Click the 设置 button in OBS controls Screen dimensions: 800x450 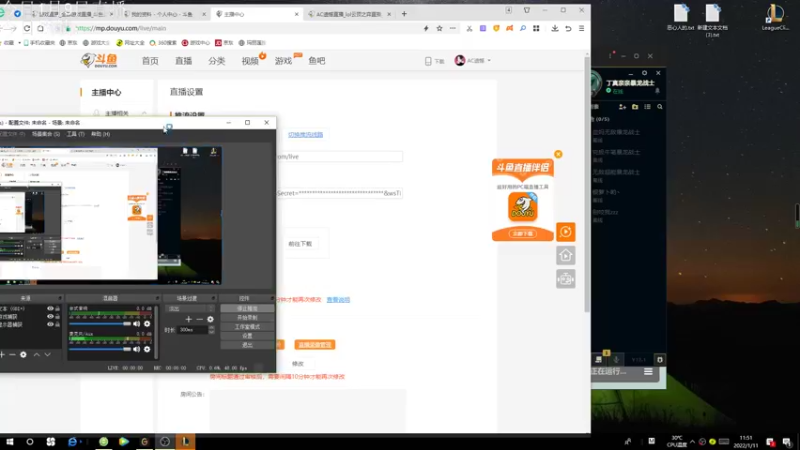[247, 336]
